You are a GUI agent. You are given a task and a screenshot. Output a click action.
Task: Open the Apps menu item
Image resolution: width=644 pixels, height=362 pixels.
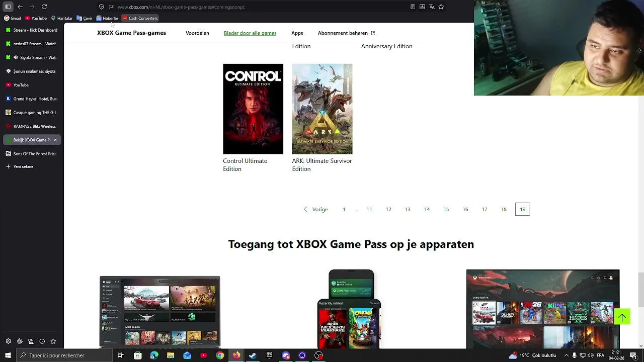coord(297,33)
